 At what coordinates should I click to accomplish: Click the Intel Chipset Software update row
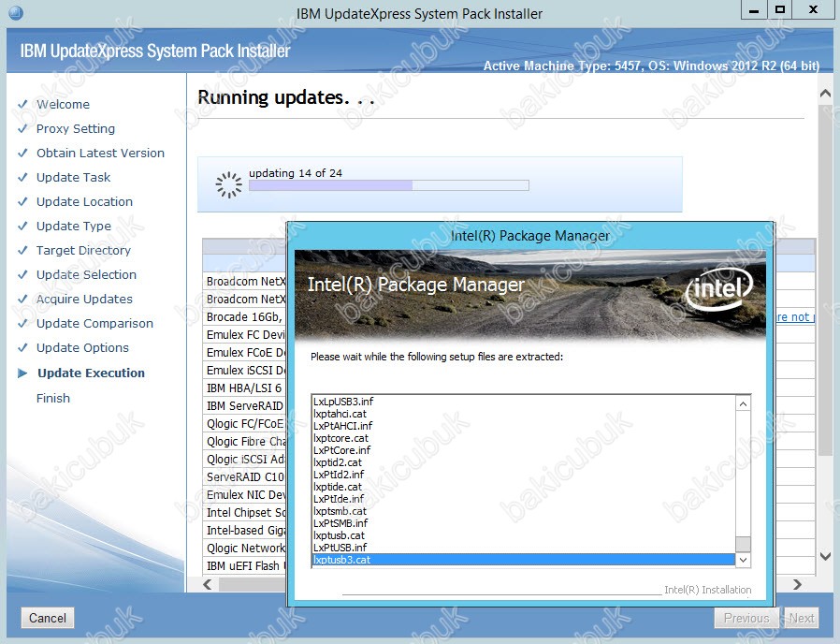coord(245,513)
